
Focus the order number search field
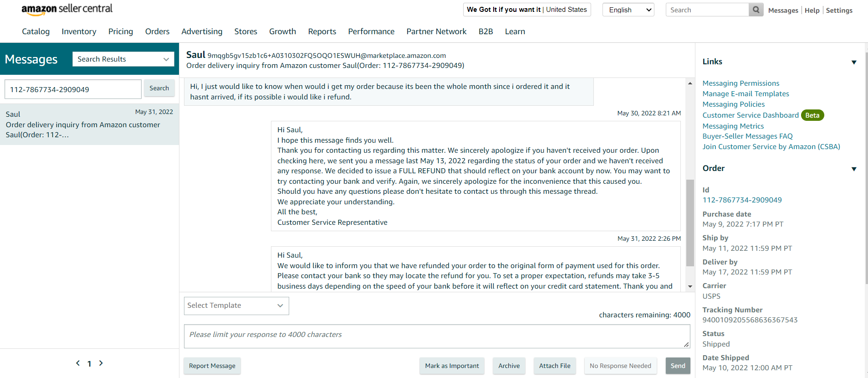click(x=73, y=89)
